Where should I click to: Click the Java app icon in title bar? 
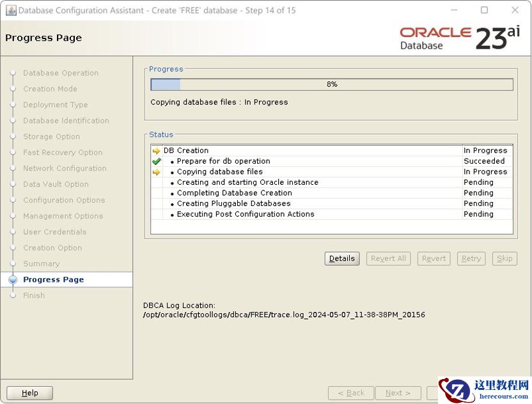tap(11, 10)
